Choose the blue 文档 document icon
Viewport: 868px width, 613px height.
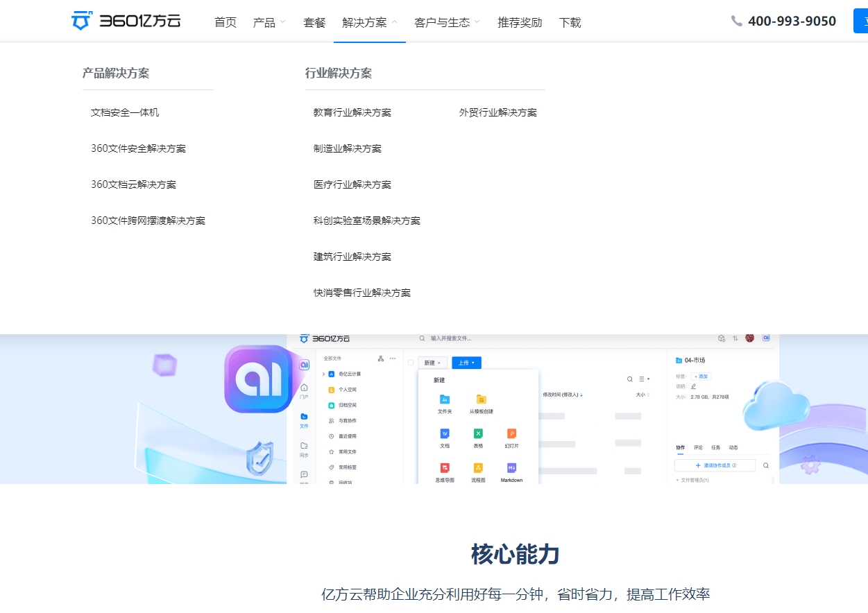coord(445,433)
